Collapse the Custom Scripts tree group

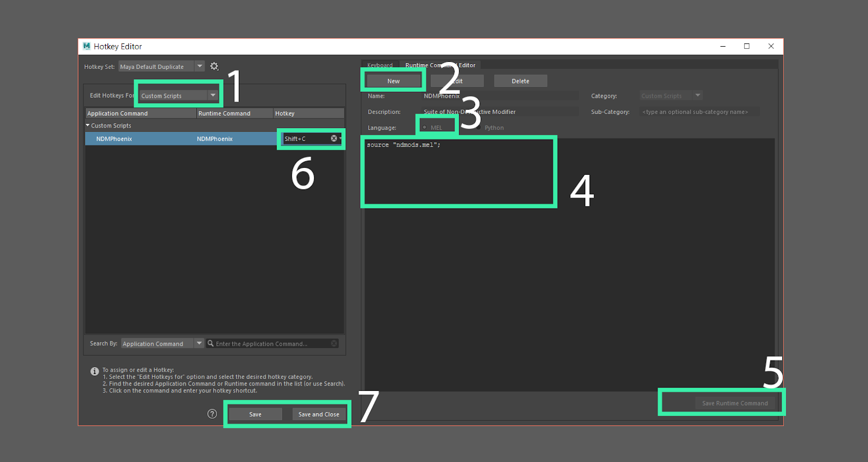point(88,125)
